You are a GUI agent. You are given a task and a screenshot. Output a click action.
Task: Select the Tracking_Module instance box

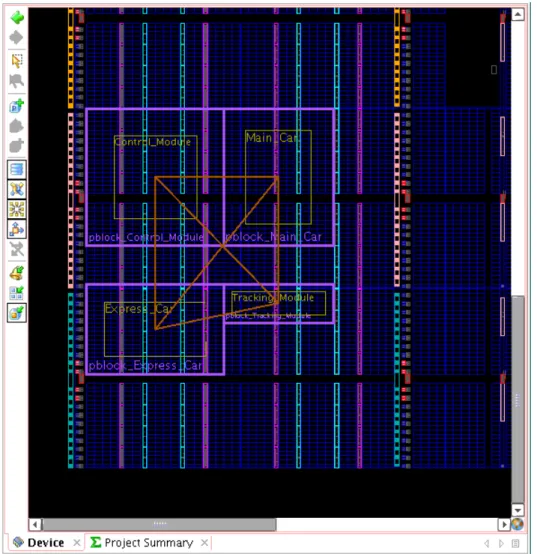click(278, 303)
